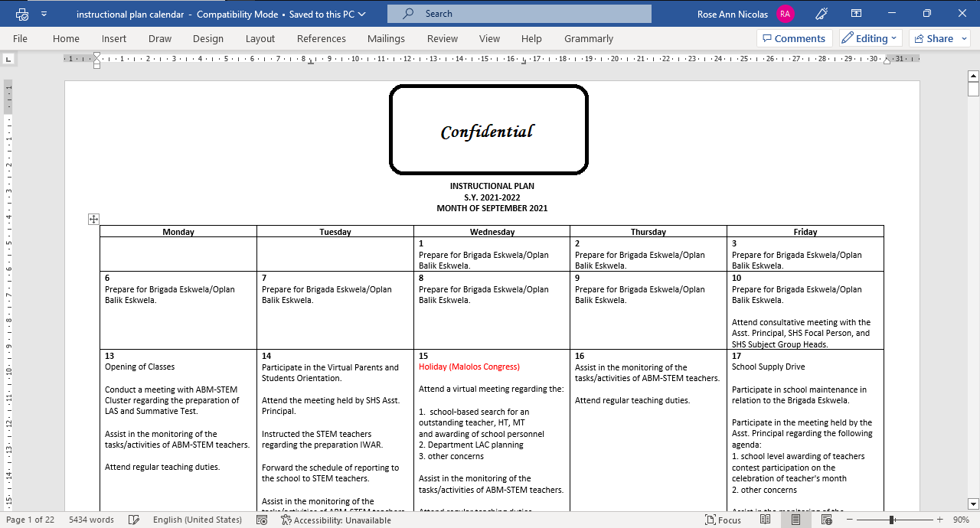Viewport: 980px width, 528px height.
Task: Open the Editing mode dropdown
Action: point(871,38)
